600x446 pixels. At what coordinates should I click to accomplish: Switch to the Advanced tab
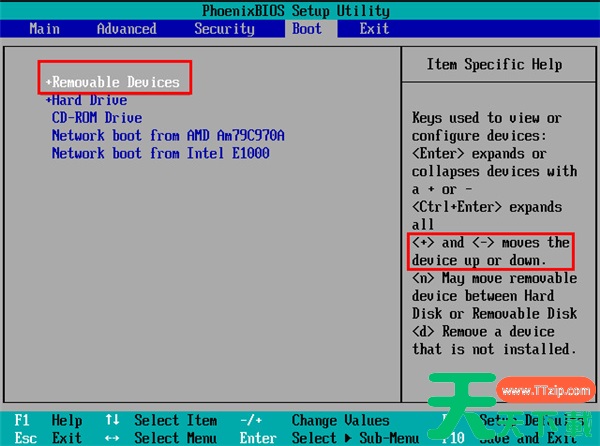pyautogui.click(x=127, y=29)
